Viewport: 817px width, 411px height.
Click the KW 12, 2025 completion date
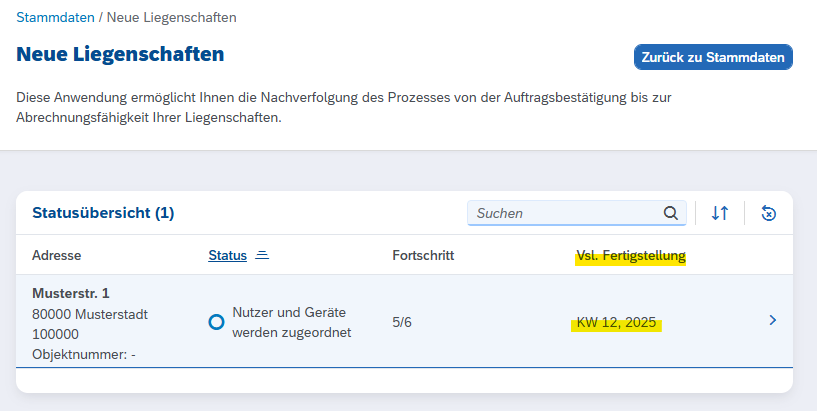coord(614,323)
